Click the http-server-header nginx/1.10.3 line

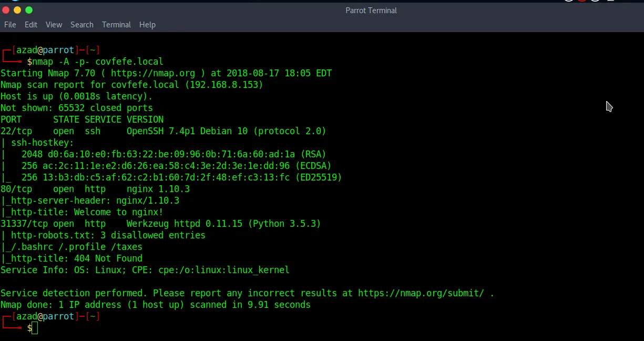pyautogui.click(x=90, y=200)
